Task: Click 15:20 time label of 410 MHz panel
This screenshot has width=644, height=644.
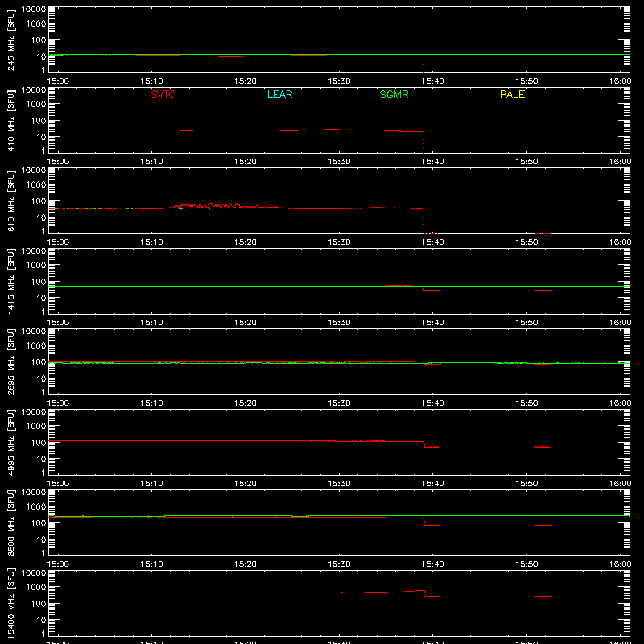Action: click(246, 162)
